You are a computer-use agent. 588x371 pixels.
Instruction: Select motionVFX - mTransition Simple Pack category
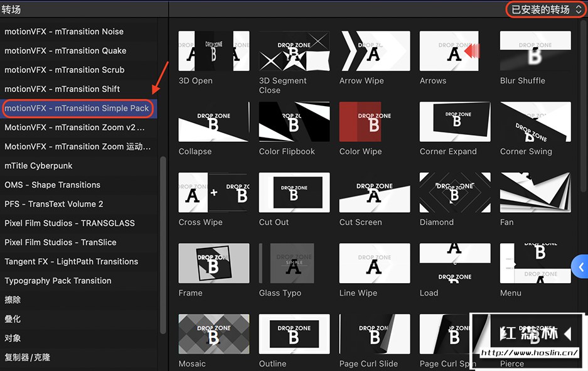pos(78,109)
